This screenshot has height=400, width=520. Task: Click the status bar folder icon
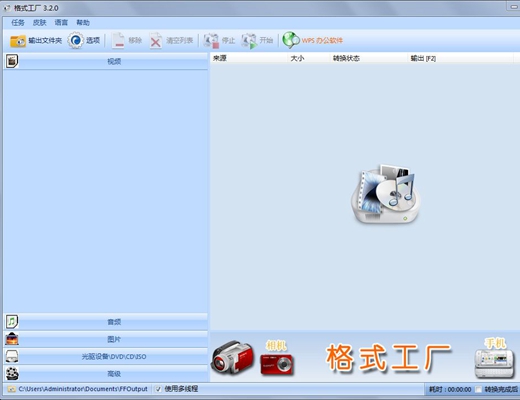click(12, 389)
